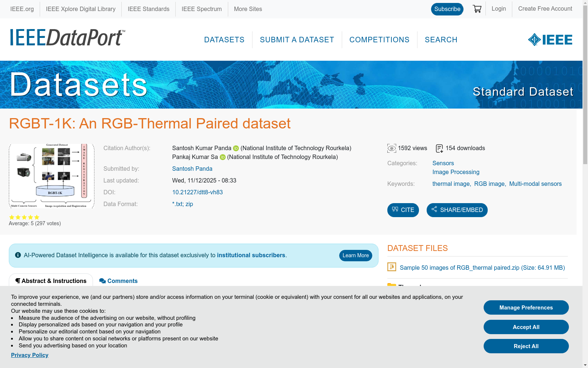Viewport: 588px width, 368px height.
Task: Click the views eye icon
Action: (392, 148)
